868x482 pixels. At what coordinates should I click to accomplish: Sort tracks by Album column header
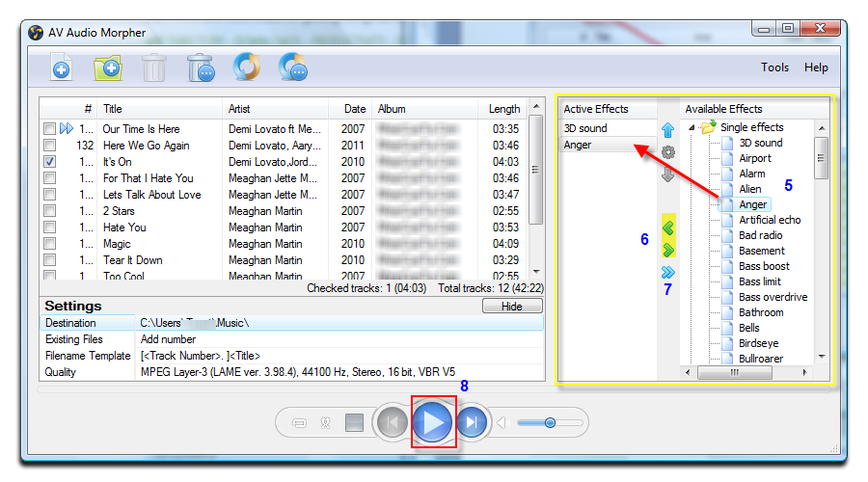coord(424,109)
